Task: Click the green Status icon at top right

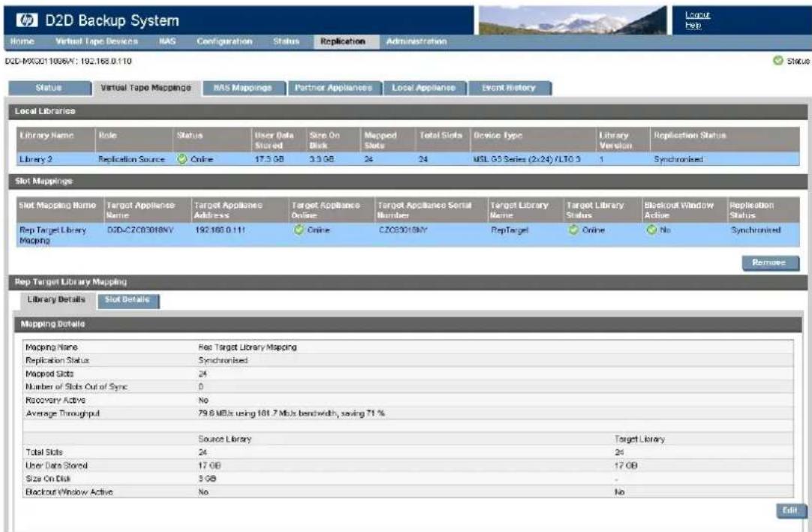Action: (x=777, y=61)
